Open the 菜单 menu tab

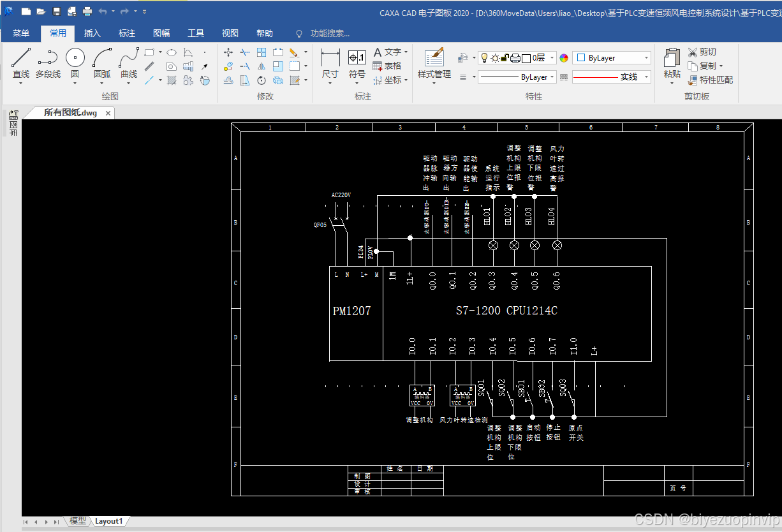pyautogui.click(x=21, y=33)
